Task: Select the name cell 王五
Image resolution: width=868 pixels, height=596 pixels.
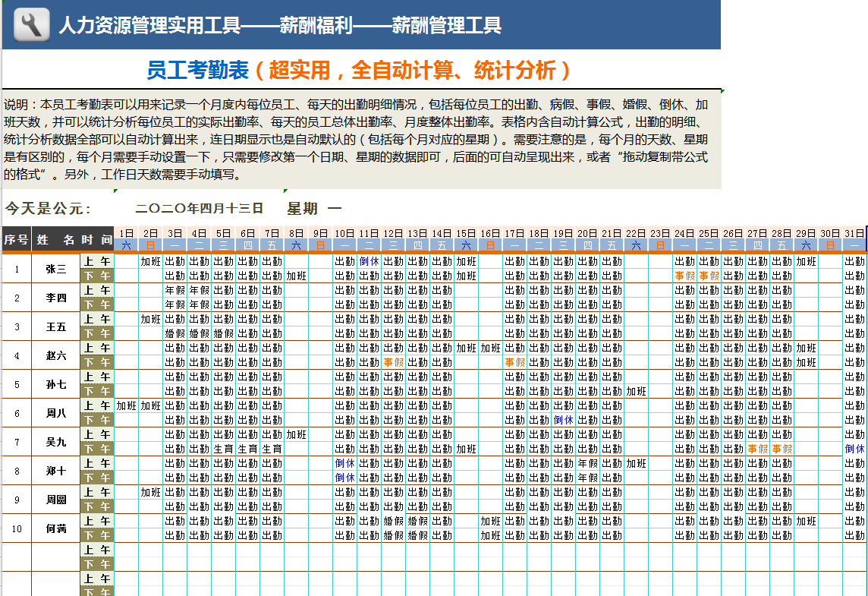Action: [x=55, y=326]
